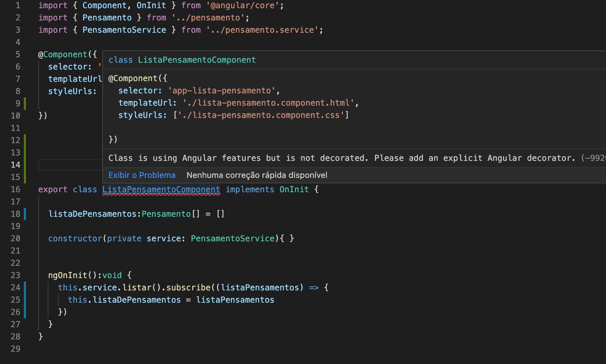Click line number 24 in gutter

coord(15,288)
